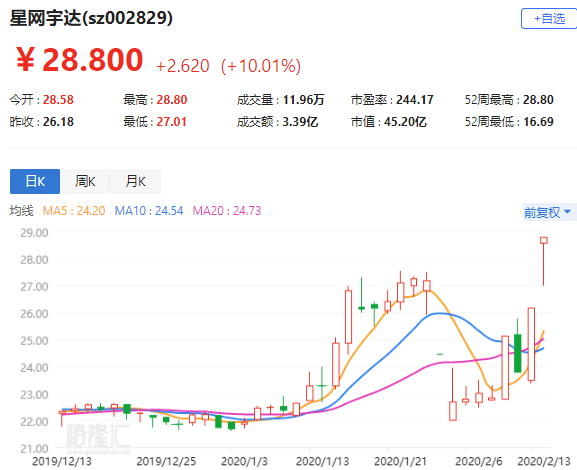Click the 均线 label
Image resolution: width=577 pixels, height=470 pixels.
[22, 211]
